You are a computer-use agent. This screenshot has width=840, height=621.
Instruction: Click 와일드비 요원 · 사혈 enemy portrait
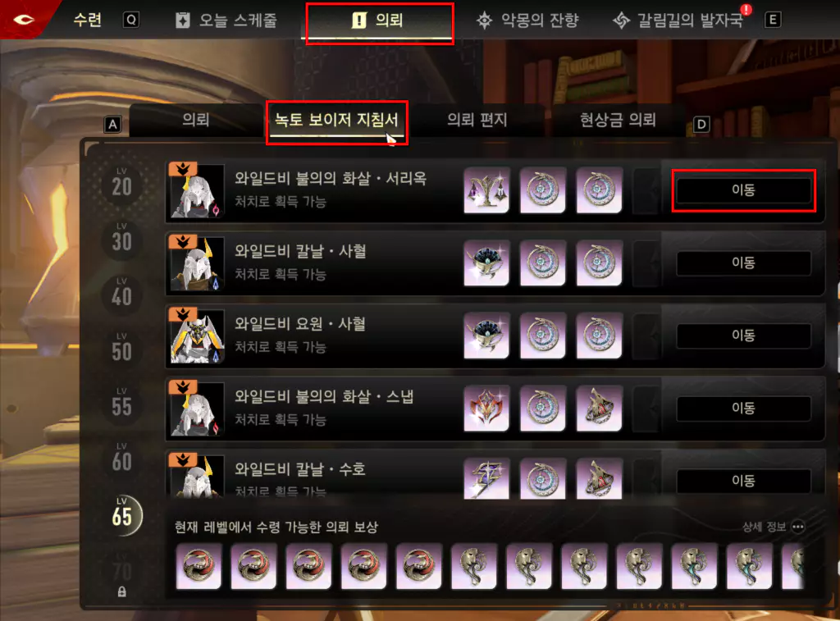(197, 336)
